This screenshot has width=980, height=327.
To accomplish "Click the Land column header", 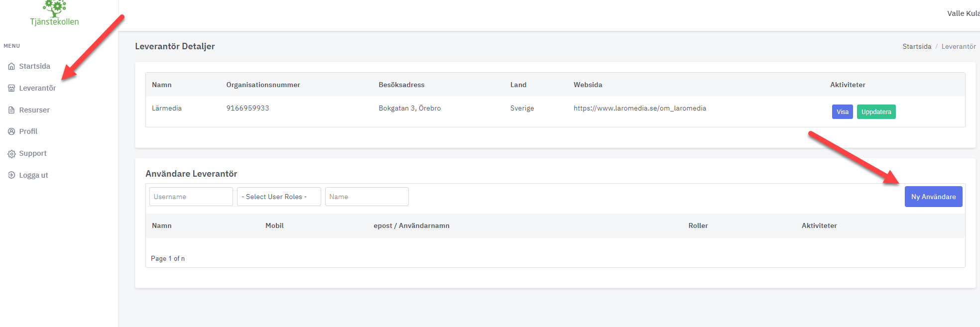I will (x=518, y=85).
